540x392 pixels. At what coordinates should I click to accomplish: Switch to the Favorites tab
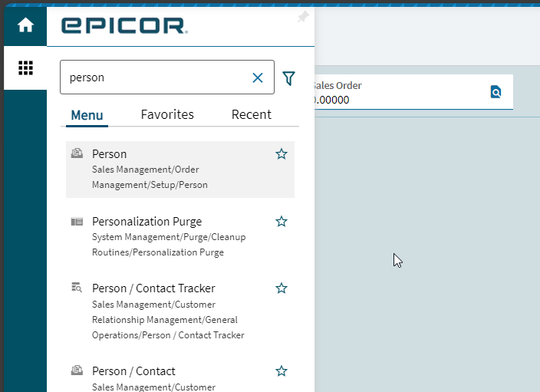[x=167, y=114]
